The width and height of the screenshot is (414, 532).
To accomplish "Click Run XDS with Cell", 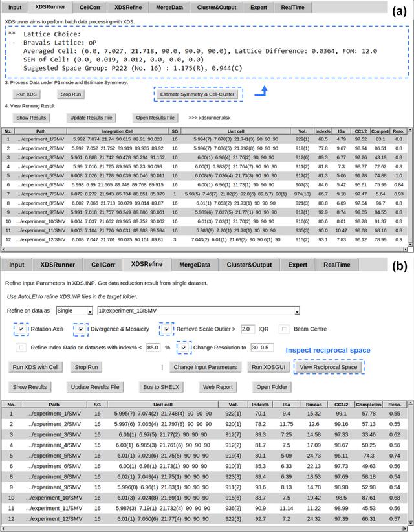I will click(36, 367).
